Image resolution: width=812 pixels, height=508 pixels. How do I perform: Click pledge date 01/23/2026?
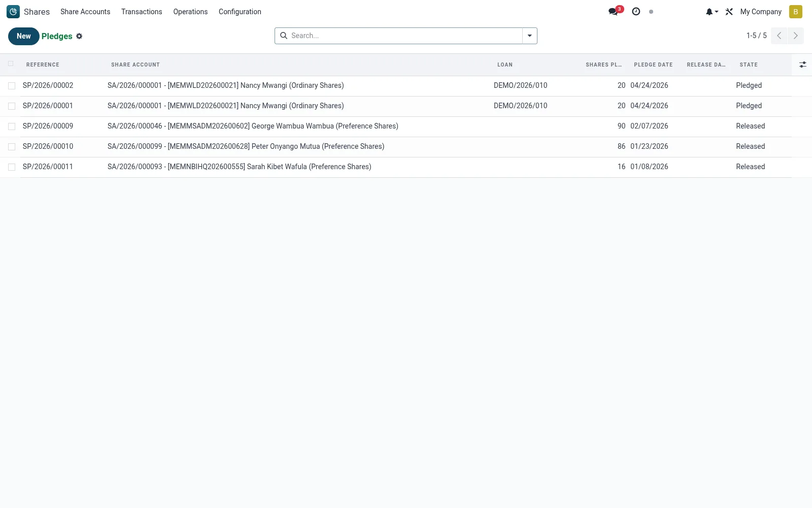pos(649,146)
